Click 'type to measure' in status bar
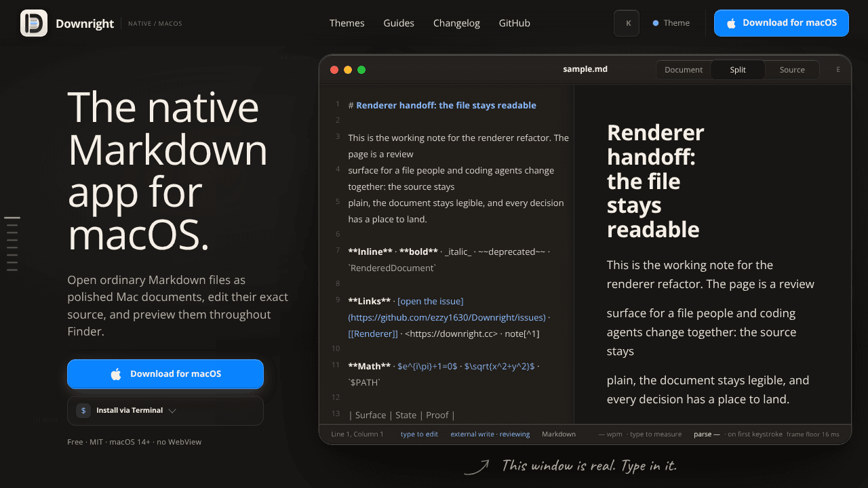Screen dimensions: 868x488 point(656,434)
